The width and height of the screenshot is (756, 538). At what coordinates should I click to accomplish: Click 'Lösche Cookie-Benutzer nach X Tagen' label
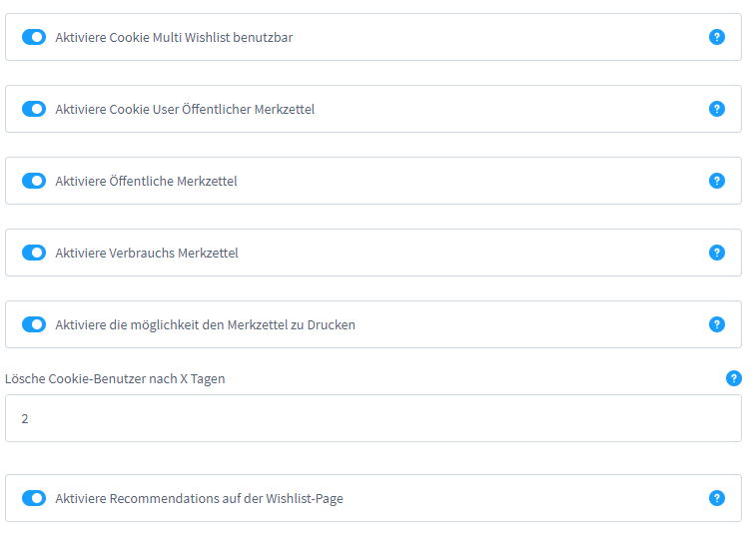point(115,379)
